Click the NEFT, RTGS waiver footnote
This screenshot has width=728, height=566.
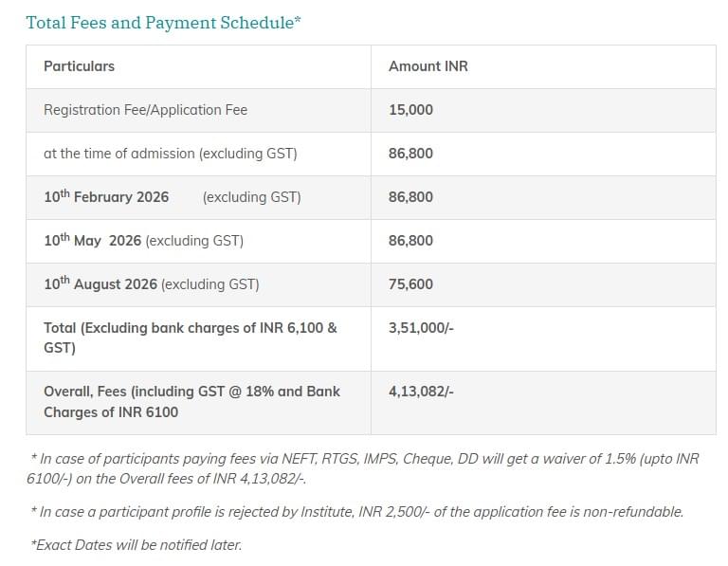pos(364,468)
